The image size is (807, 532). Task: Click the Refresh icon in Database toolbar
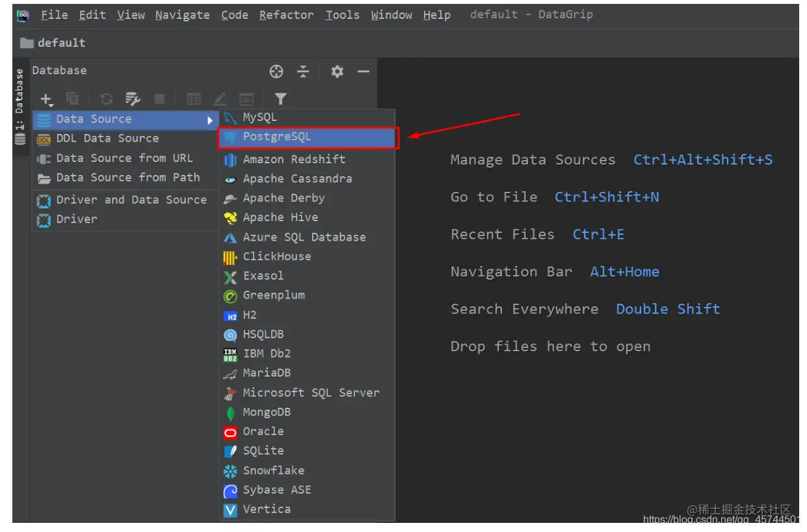107,99
